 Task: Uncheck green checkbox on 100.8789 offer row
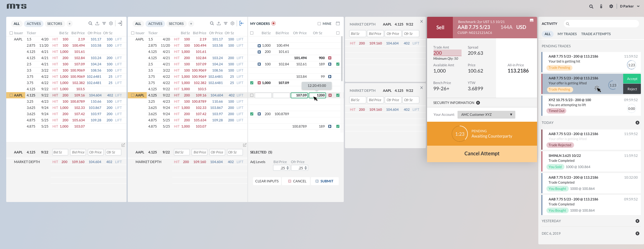pyautogui.click(x=338, y=126)
